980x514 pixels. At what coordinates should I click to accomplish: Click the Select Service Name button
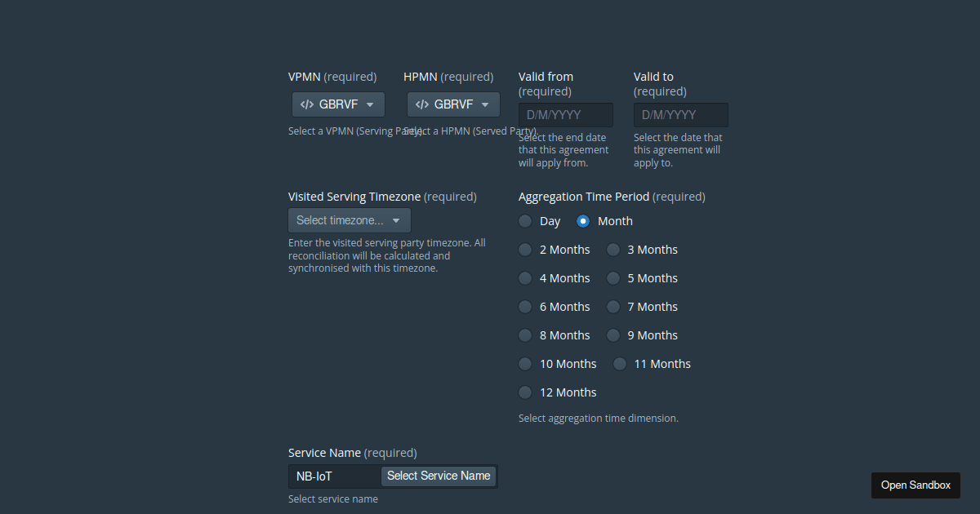click(x=439, y=476)
